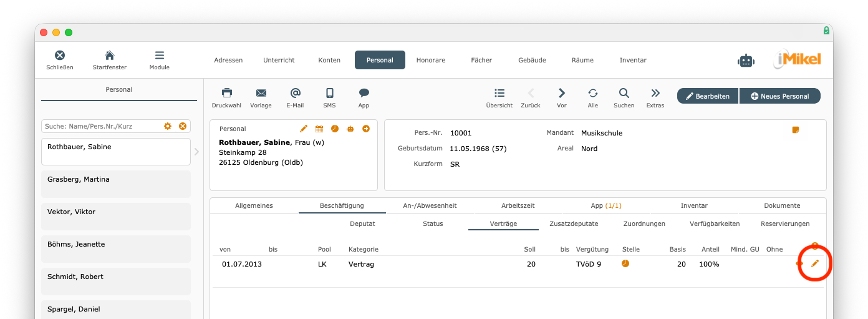The width and height of the screenshot is (868, 319).
Task: Click the Druckwahl printer icon
Action: 226,93
